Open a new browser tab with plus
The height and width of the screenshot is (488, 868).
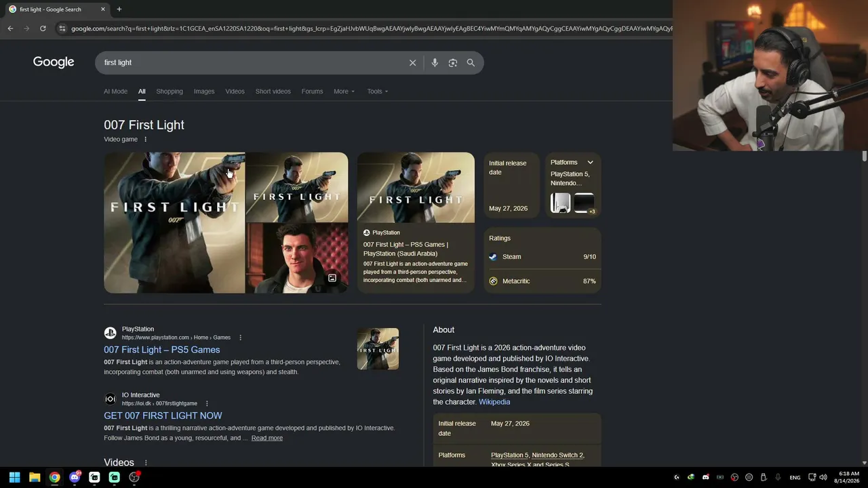point(119,9)
